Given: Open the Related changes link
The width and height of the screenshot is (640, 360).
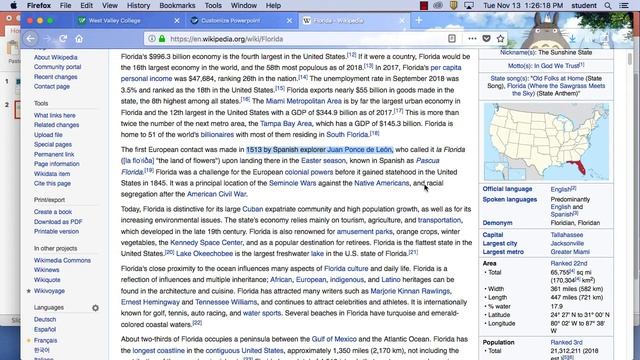Looking at the screenshot, I should pos(56,125).
